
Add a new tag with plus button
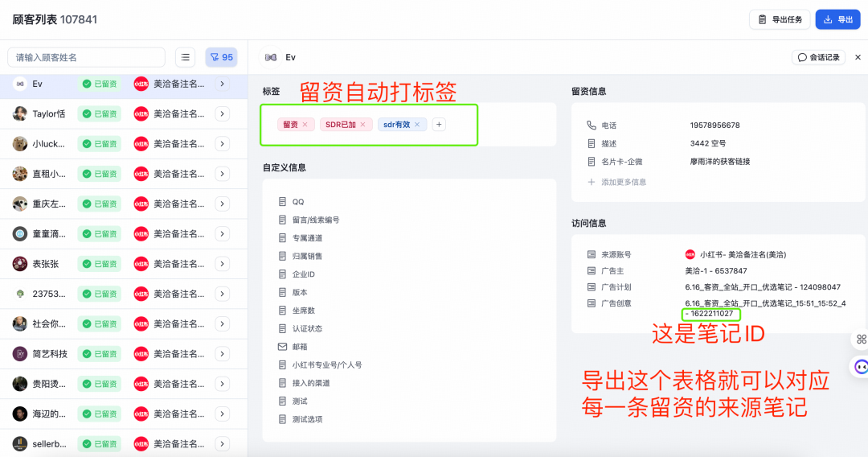coord(439,125)
